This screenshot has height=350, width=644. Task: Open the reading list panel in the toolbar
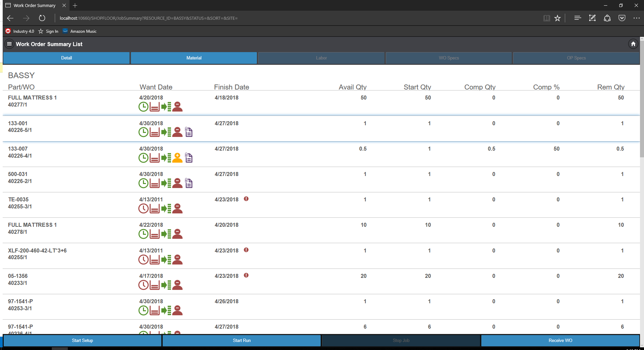click(x=578, y=18)
